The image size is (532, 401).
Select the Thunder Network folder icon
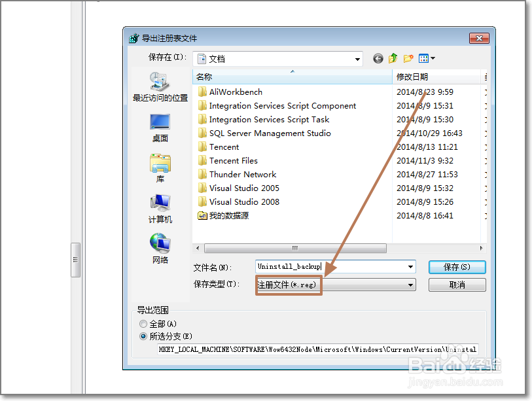tap(202, 175)
